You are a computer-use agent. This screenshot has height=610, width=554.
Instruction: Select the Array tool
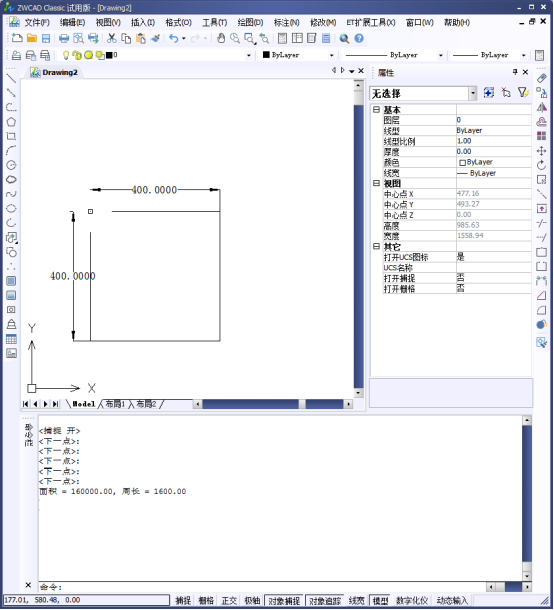pyautogui.click(x=542, y=136)
